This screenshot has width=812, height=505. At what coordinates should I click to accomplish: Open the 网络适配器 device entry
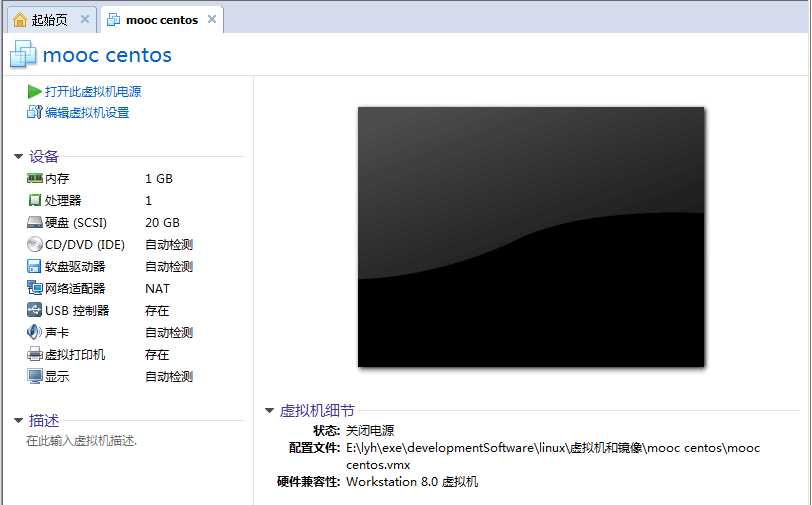coord(75,288)
